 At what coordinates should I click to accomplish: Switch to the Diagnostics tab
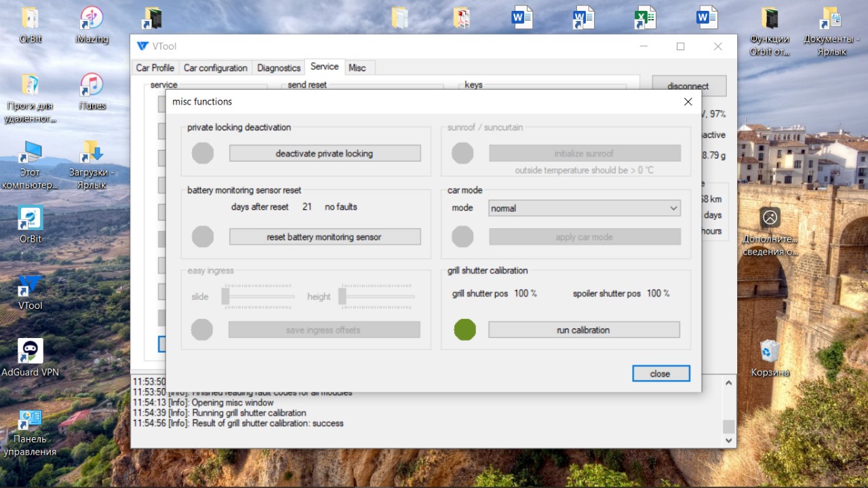click(279, 68)
